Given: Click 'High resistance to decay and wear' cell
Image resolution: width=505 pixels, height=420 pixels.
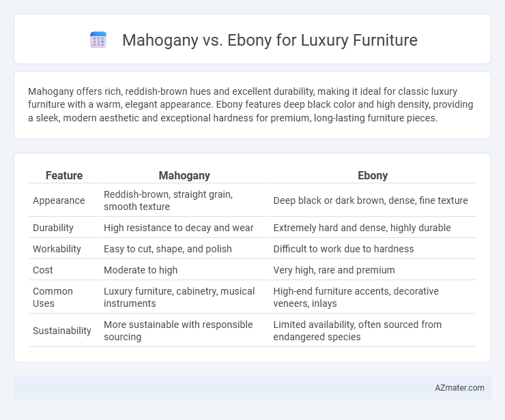Looking at the screenshot, I should point(184,228).
